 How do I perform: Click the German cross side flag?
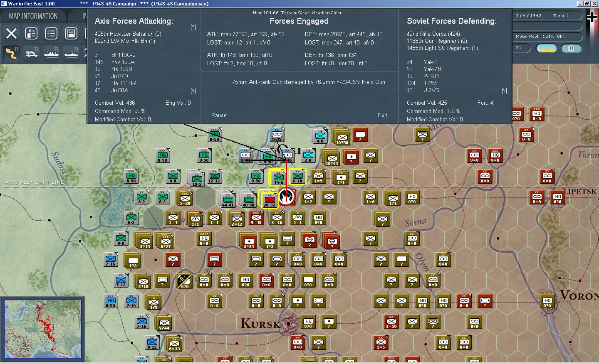[x=592, y=17]
